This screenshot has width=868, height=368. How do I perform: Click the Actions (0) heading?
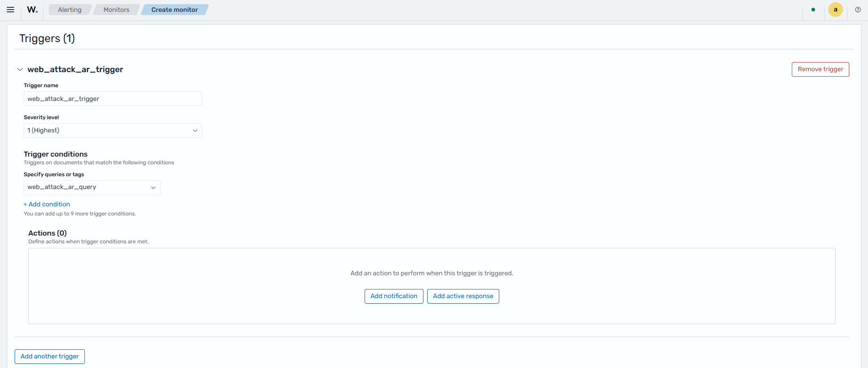tap(47, 233)
